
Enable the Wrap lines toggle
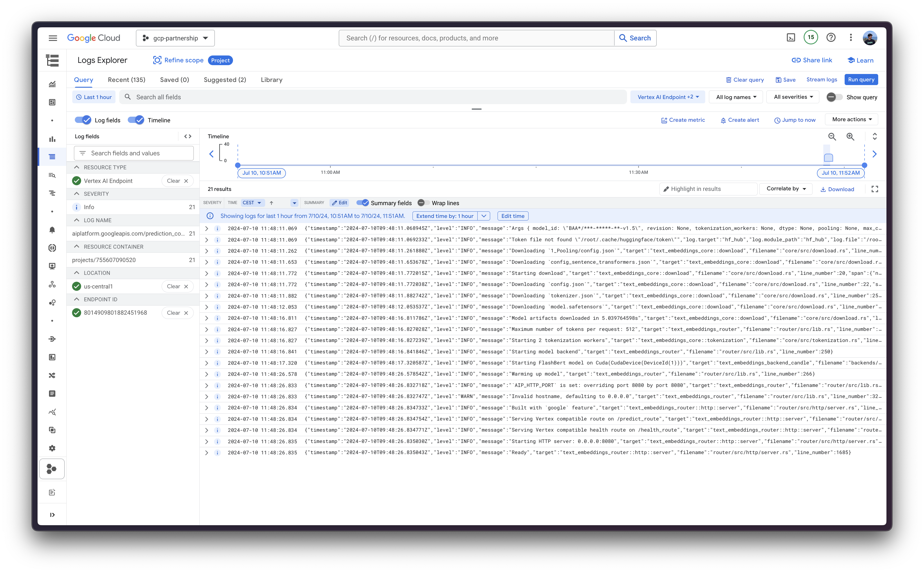(x=423, y=203)
